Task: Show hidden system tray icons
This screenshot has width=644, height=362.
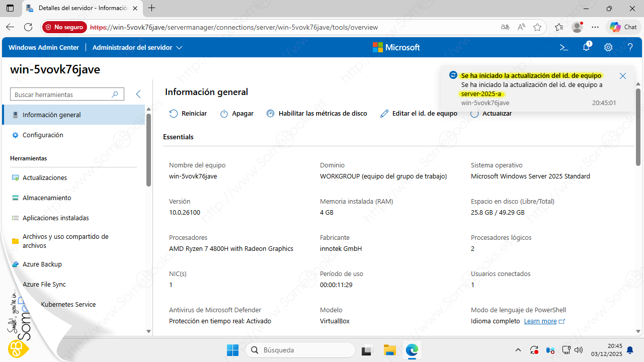Action: [x=518, y=350]
